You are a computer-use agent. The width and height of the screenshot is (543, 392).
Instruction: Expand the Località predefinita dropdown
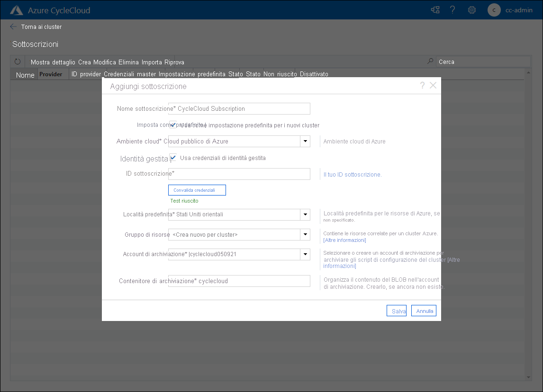[x=305, y=214]
